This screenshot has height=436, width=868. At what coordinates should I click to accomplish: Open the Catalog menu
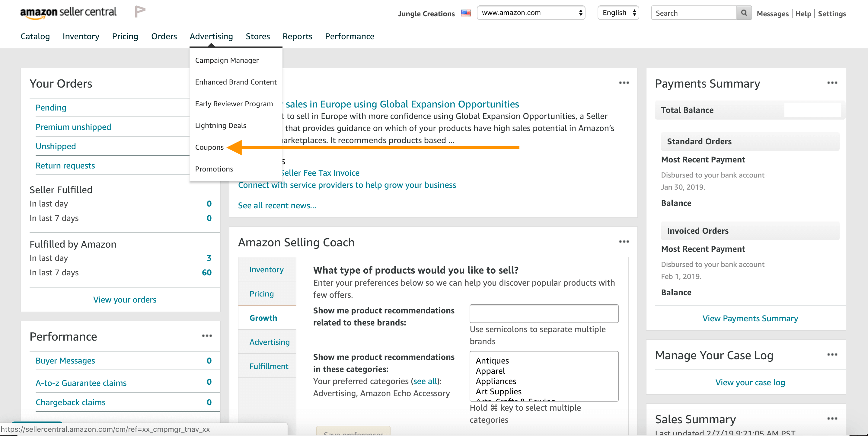click(35, 37)
